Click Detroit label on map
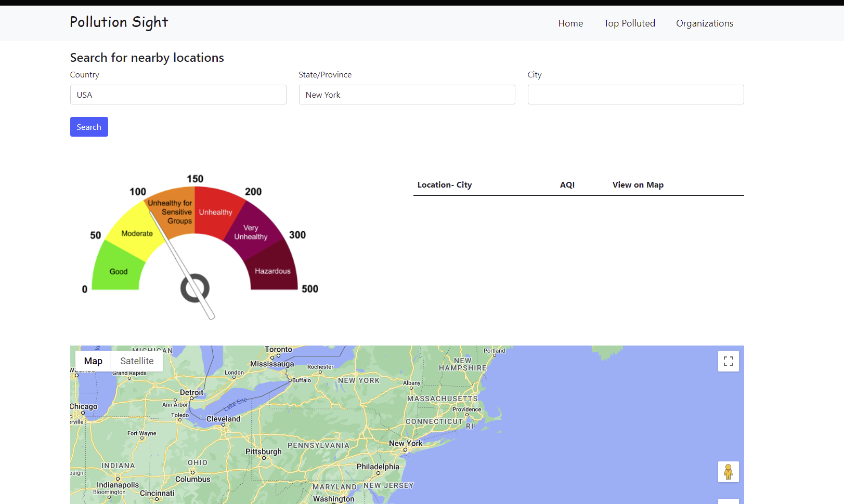844x504 pixels. click(x=192, y=392)
